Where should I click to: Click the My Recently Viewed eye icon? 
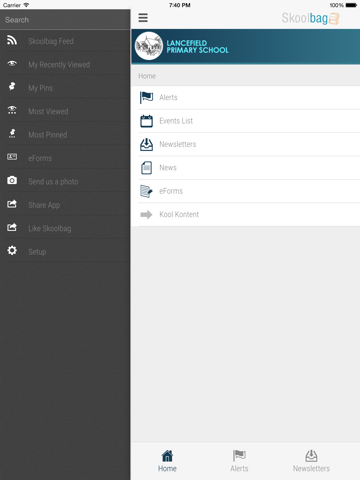[12, 63]
